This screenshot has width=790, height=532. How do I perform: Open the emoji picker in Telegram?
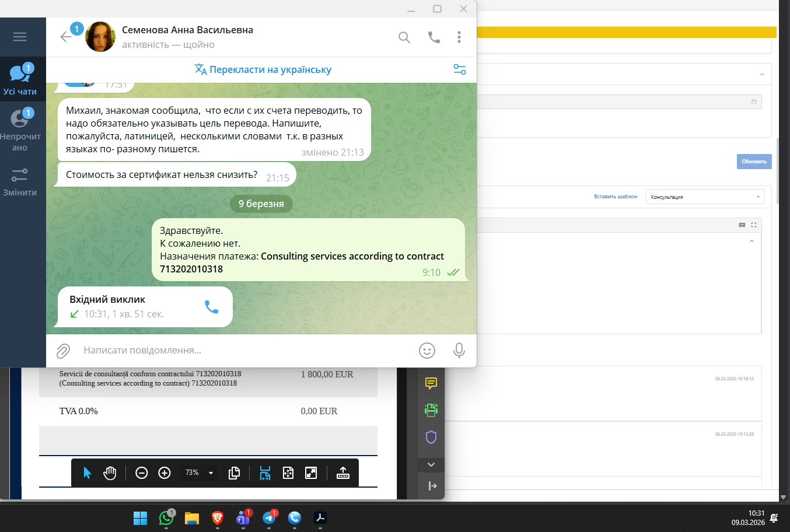pyautogui.click(x=427, y=350)
